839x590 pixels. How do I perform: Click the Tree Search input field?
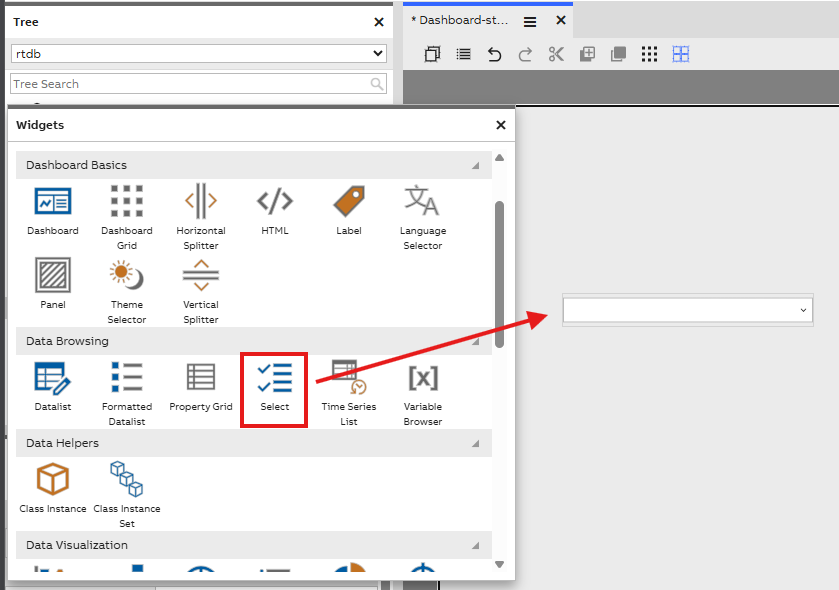click(x=199, y=84)
